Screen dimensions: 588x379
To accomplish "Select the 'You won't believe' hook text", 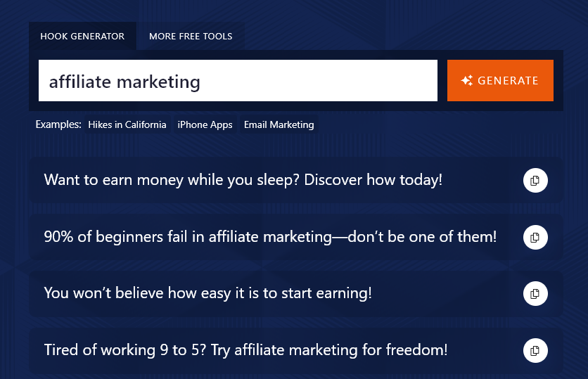I will coord(207,293).
